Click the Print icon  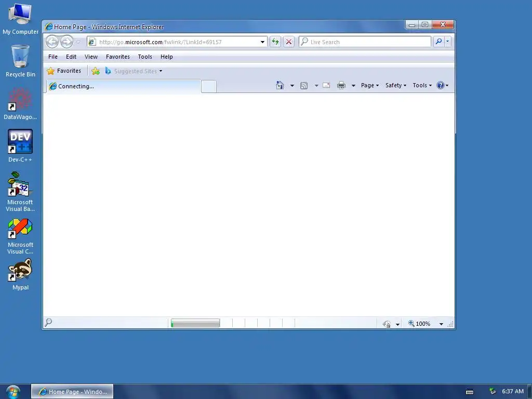click(341, 85)
